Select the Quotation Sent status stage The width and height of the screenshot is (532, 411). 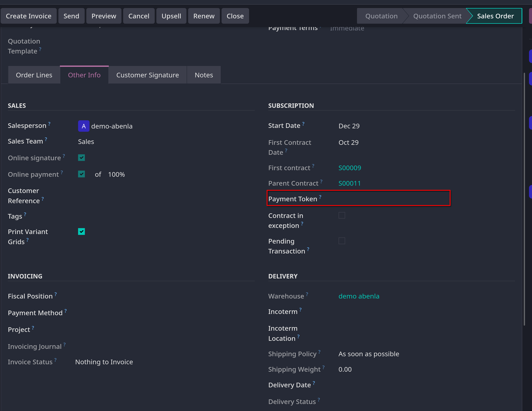click(x=437, y=16)
